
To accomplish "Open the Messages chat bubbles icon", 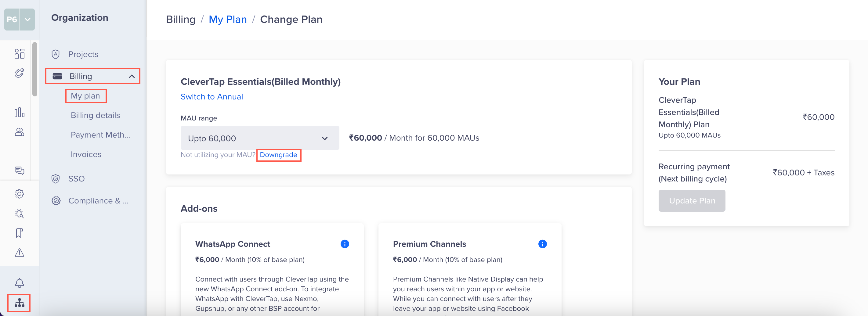I will click(x=20, y=171).
